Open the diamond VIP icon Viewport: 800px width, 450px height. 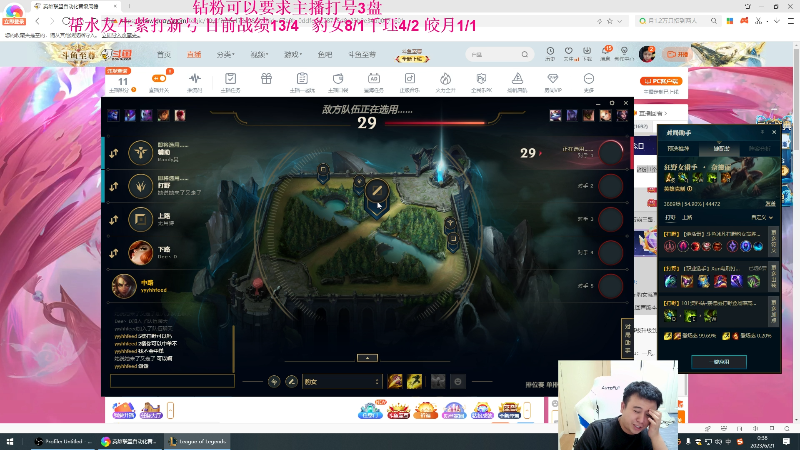pos(553,79)
